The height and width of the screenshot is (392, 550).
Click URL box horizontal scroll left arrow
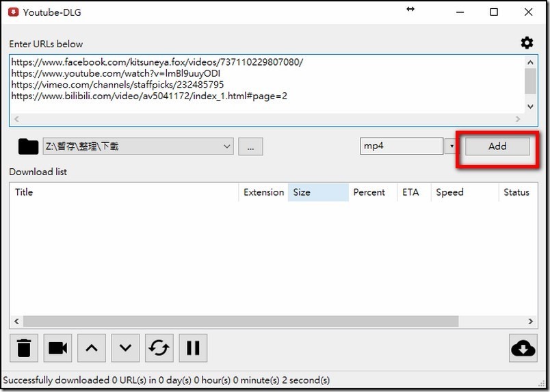coord(16,119)
